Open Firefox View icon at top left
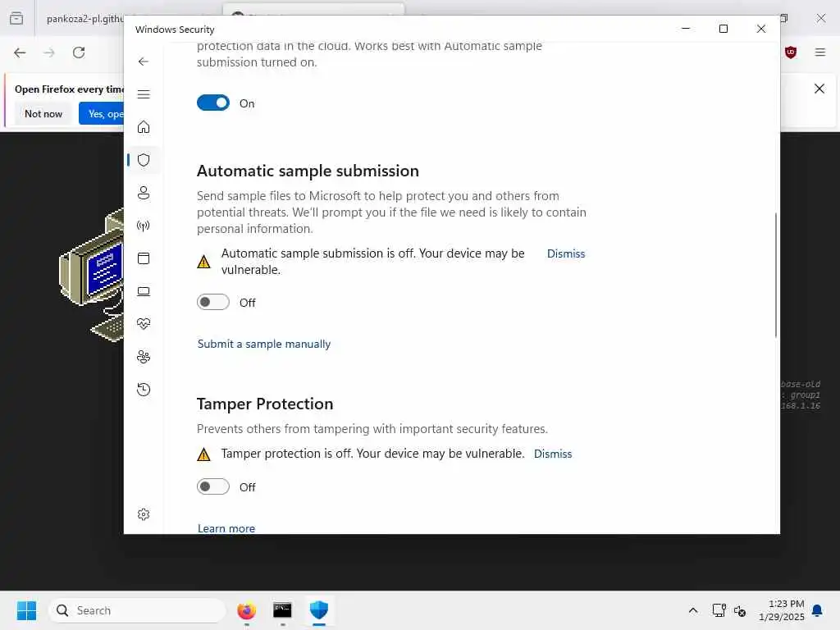 [16, 18]
